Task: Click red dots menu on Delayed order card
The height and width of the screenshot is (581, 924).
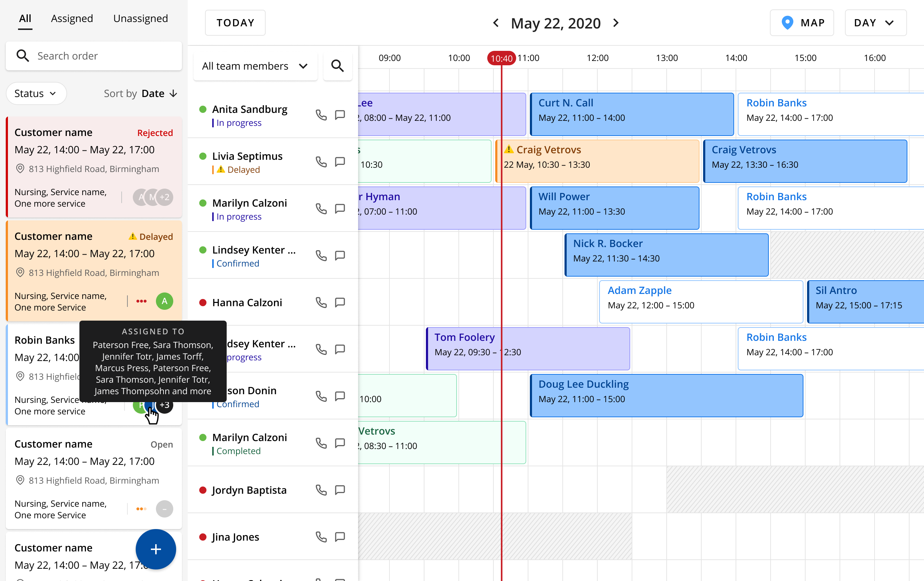Action: coord(141,301)
